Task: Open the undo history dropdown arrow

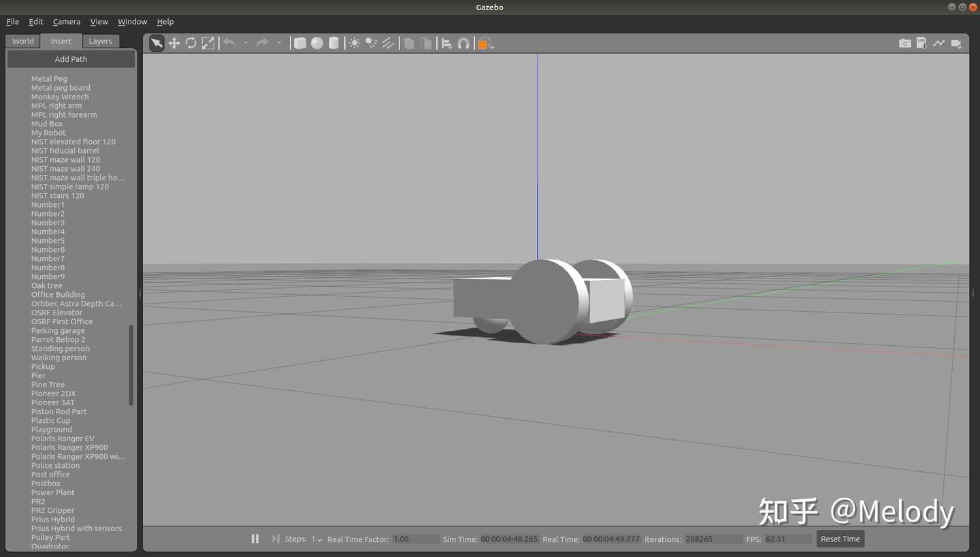Action: coord(246,44)
